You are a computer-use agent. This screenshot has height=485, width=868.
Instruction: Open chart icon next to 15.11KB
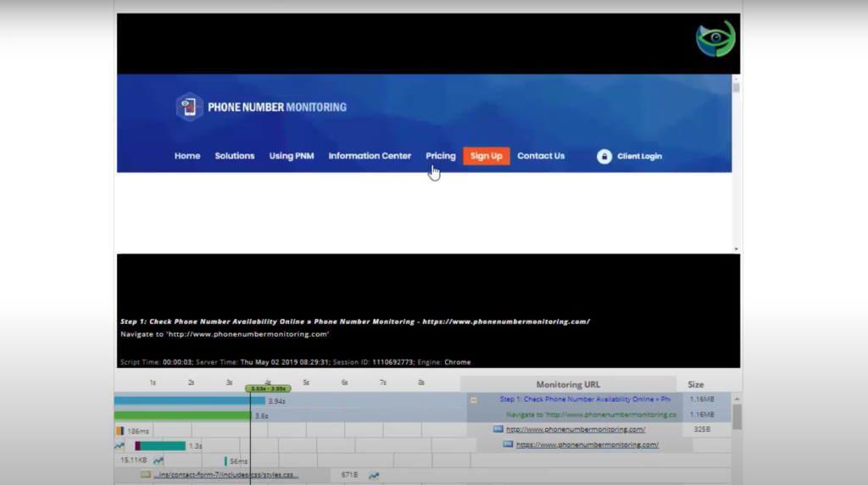pos(159,460)
